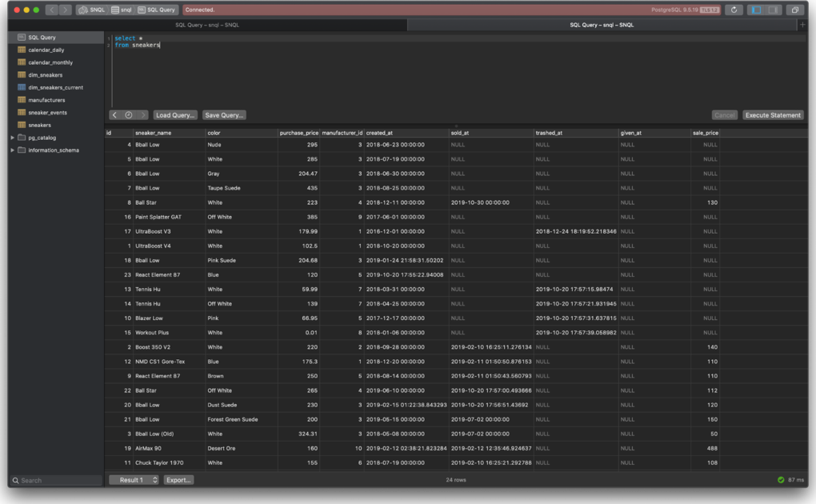Open the new window icon at top right
The width and height of the screenshot is (816, 504).
point(794,10)
